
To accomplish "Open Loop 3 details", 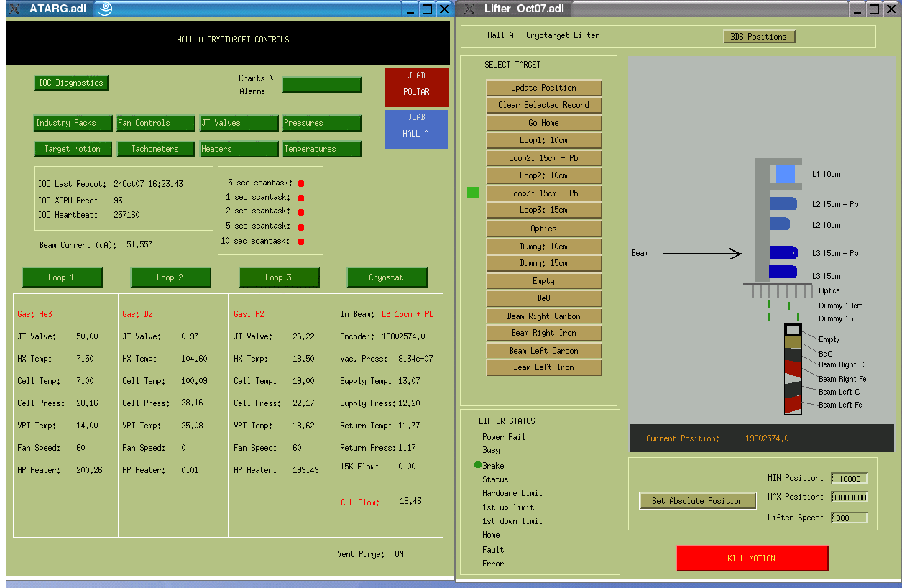I will pyautogui.click(x=280, y=277).
